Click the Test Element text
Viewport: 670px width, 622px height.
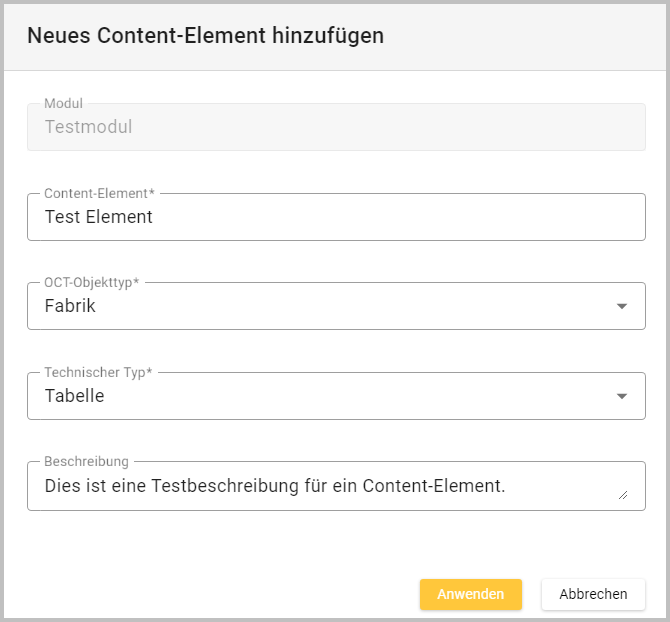point(99,217)
